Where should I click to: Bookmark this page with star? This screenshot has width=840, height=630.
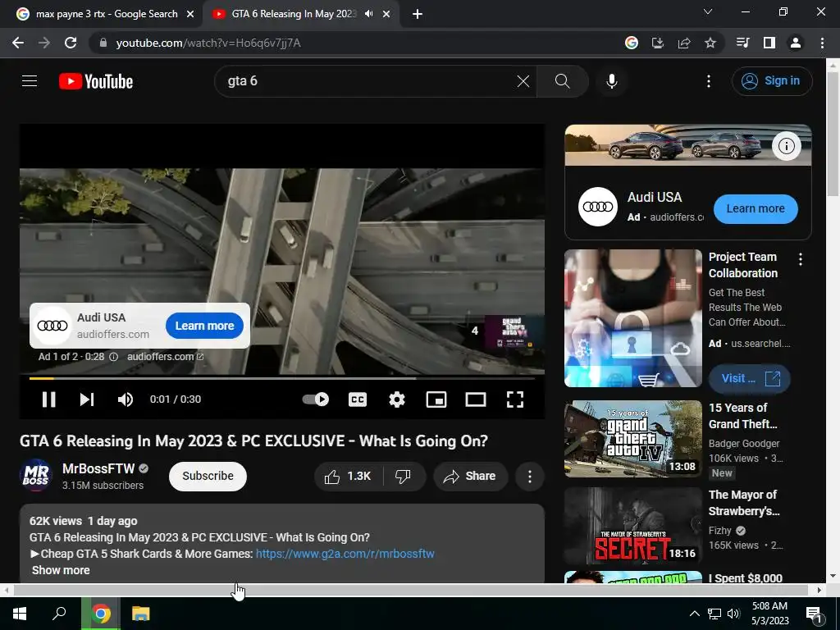[710, 43]
